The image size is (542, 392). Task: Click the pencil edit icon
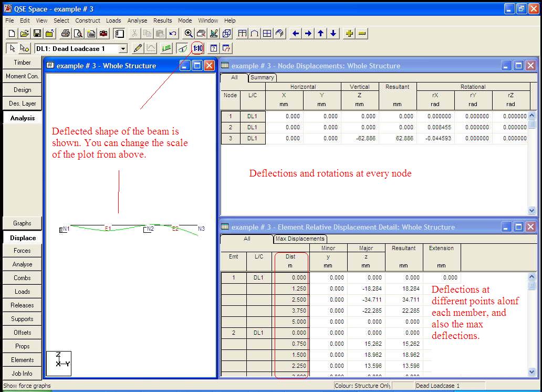pyautogui.click(x=138, y=48)
